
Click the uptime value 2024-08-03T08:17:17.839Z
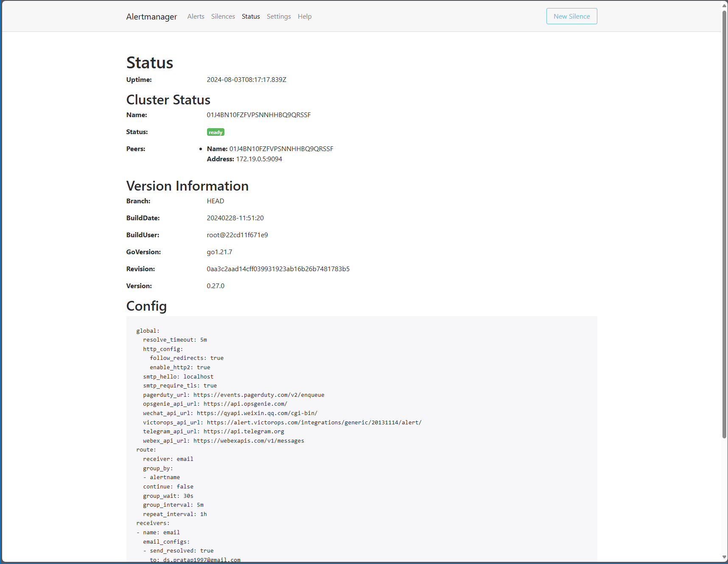pos(246,80)
